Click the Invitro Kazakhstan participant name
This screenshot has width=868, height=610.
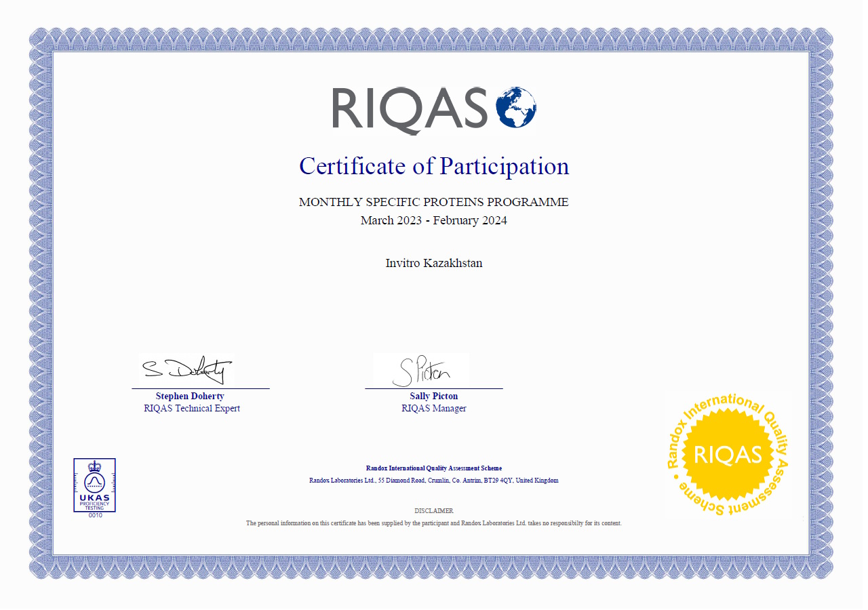pos(434,263)
